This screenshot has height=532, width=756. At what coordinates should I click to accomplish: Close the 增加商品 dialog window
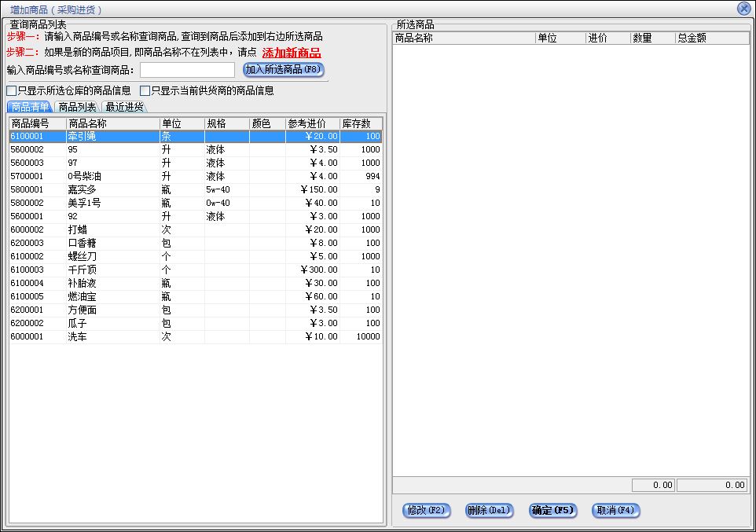(743, 8)
